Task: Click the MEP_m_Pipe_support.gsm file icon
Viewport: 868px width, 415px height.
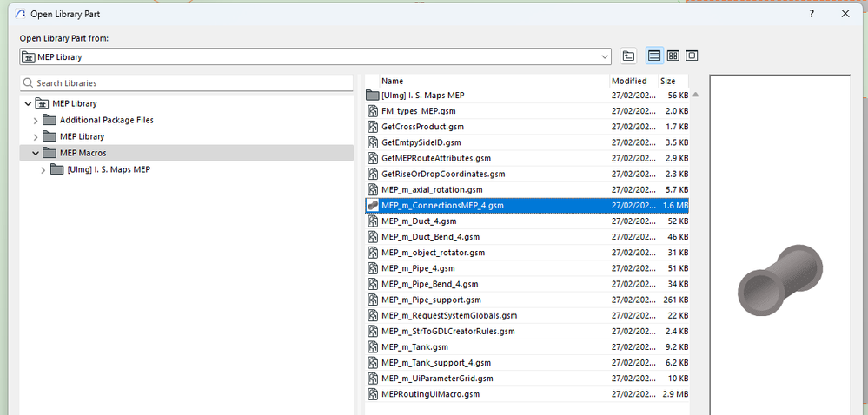Action: (373, 300)
